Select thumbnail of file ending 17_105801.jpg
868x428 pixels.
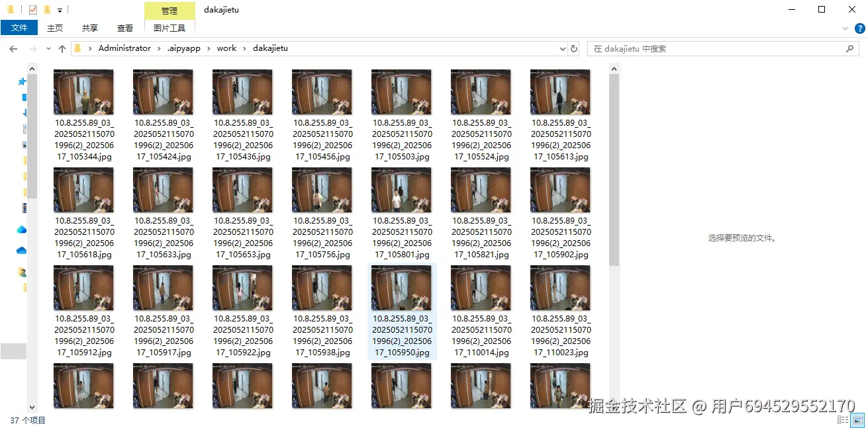click(401, 190)
